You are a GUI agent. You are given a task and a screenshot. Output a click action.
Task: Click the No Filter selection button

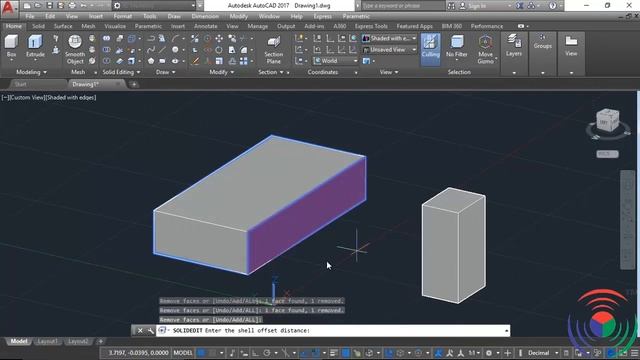pyautogui.click(x=456, y=46)
